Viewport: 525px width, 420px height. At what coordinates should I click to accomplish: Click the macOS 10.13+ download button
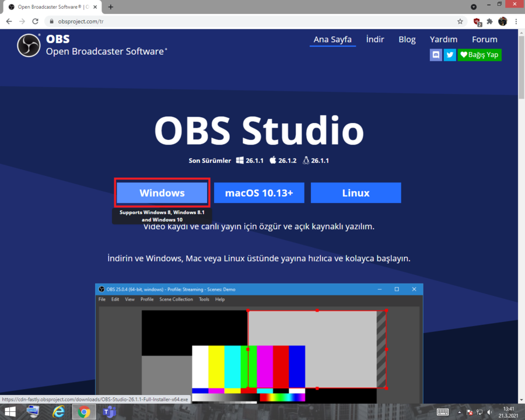[259, 192]
